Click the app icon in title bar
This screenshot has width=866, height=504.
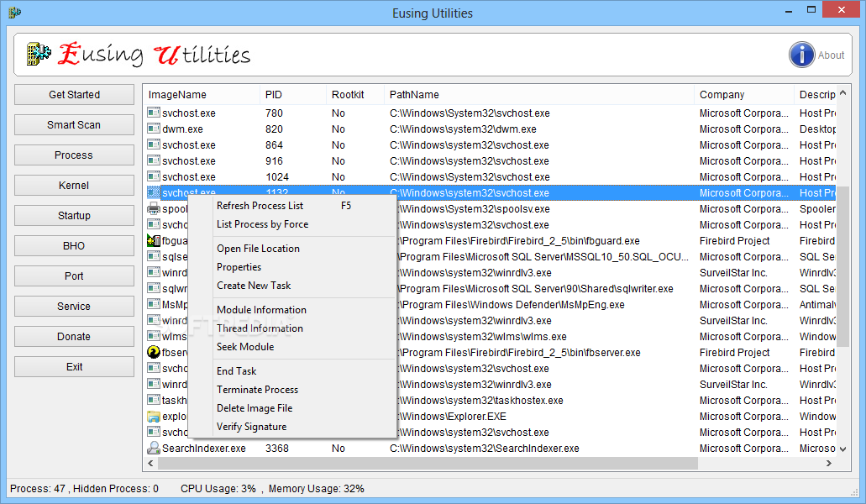pyautogui.click(x=14, y=13)
